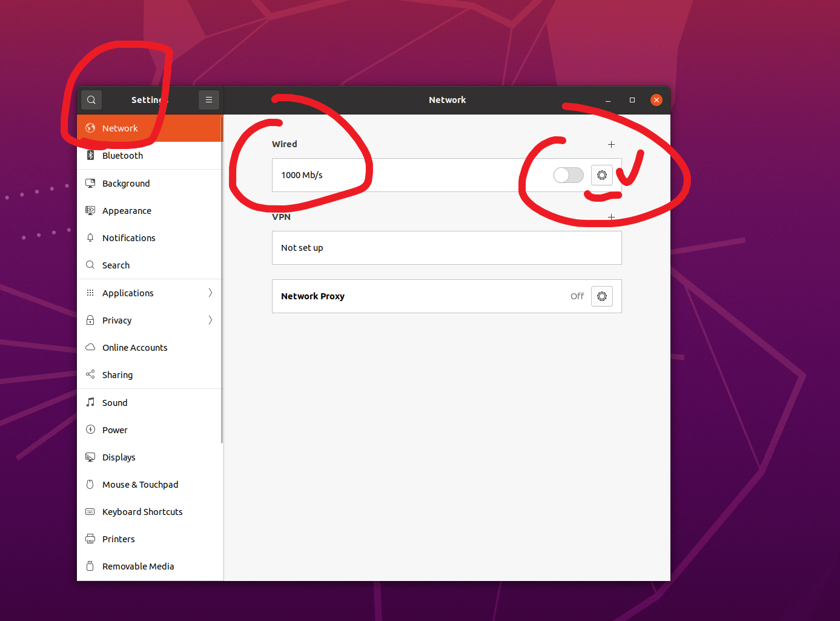Open wired connection gear settings
The height and width of the screenshot is (621, 840).
point(602,175)
